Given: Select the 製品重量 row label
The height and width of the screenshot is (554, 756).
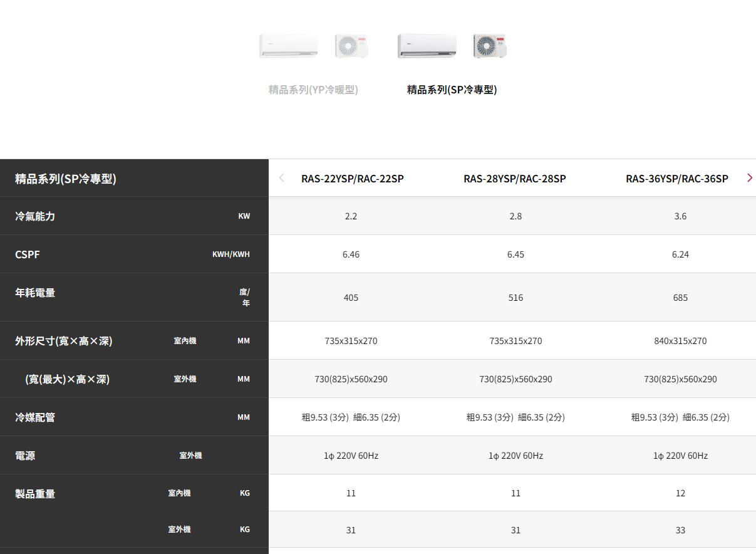Looking at the screenshot, I should (35, 494).
